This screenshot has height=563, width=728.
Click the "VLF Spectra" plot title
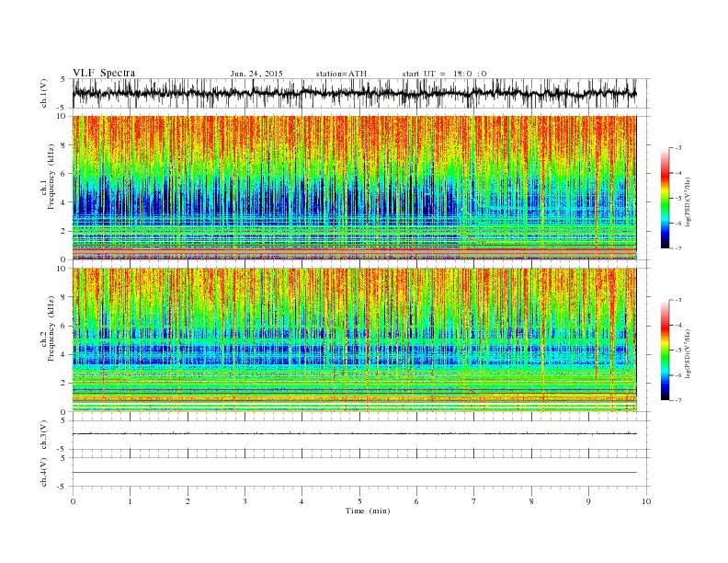[104, 73]
